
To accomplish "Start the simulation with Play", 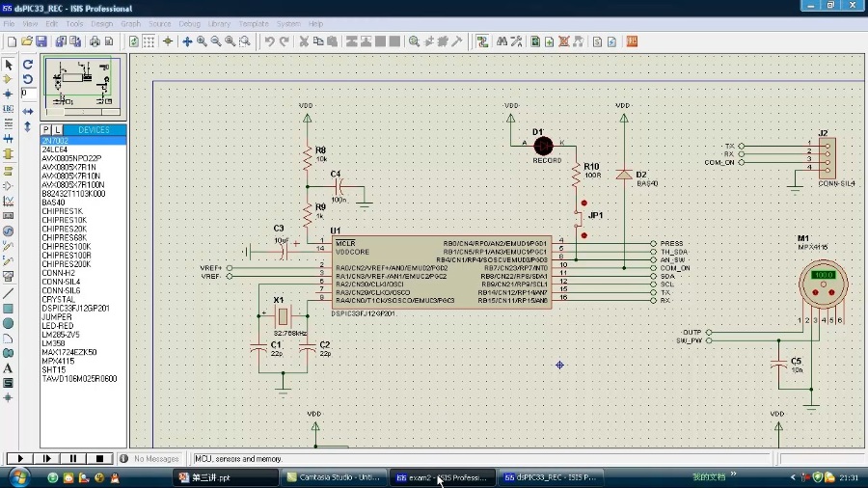I will tap(20, 458).
